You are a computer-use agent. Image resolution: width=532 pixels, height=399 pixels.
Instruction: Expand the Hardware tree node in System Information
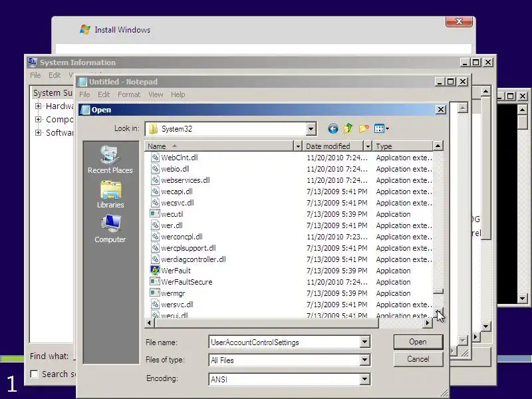coord(39,106)
